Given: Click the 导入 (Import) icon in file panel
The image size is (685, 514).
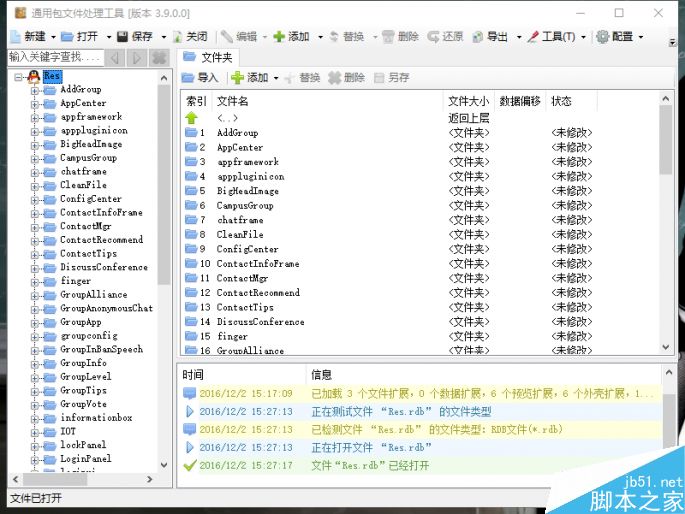Looking at the screenshot, I should click(189, 78).
